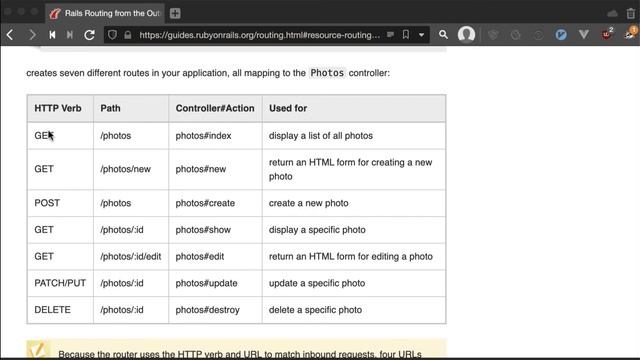Screen dimensions: 640x360
Task: Click the photos#index cell
Action: [x=215, y=136]
